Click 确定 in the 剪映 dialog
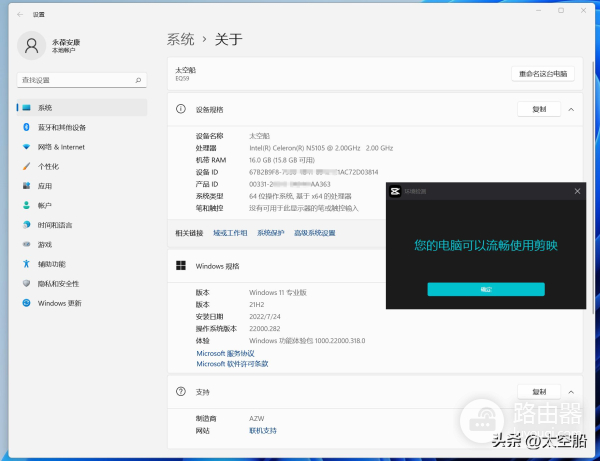Image resolution: width=600 pixels, height=461 pixels. click(486, 289)
